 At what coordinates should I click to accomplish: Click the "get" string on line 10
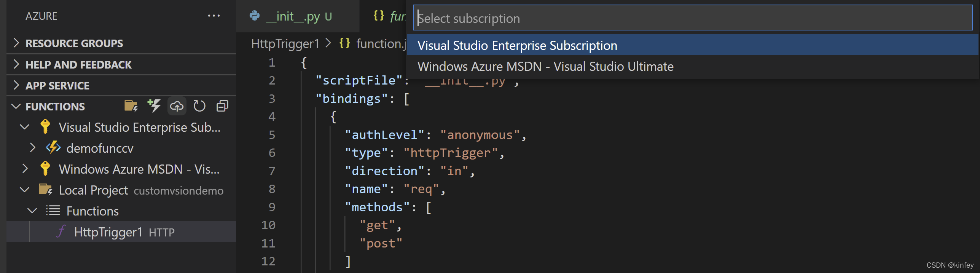[377, 225]
